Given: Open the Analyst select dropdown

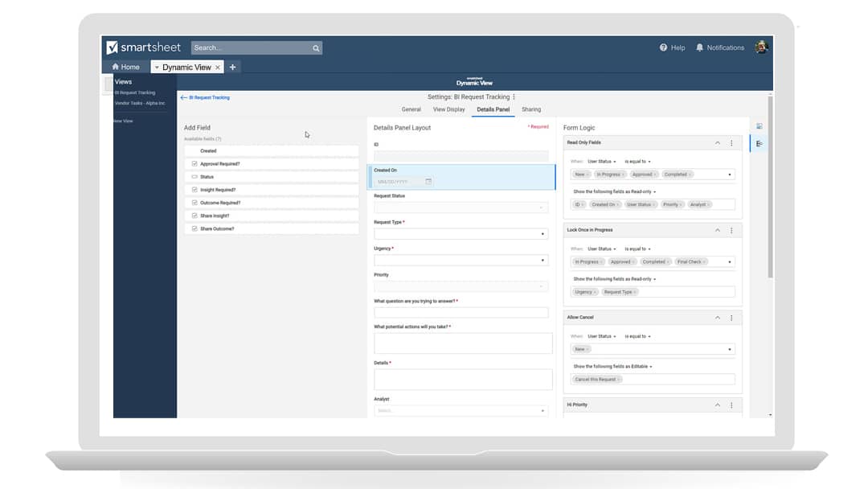Looking at the screenshot, I should [461, 411].
